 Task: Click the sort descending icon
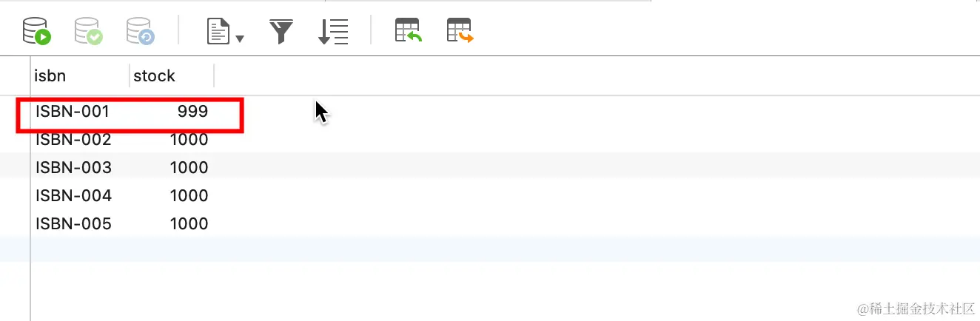point(333,32)
